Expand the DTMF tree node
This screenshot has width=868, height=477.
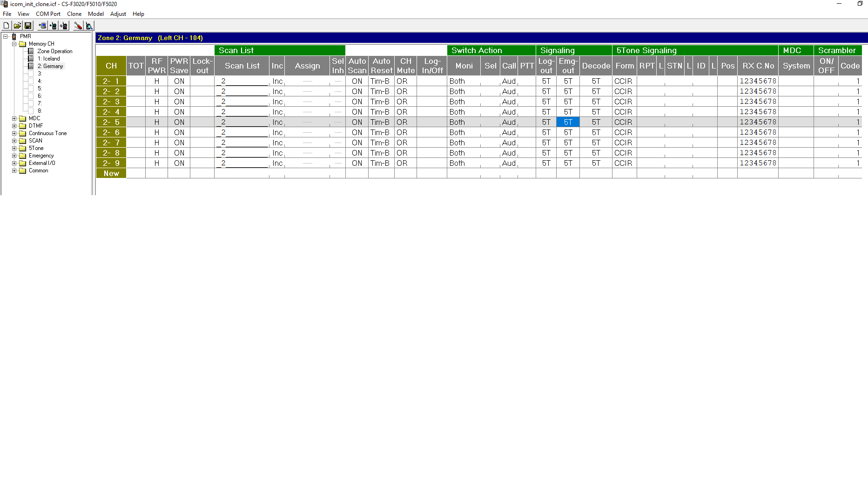click(x=14, y=126)
